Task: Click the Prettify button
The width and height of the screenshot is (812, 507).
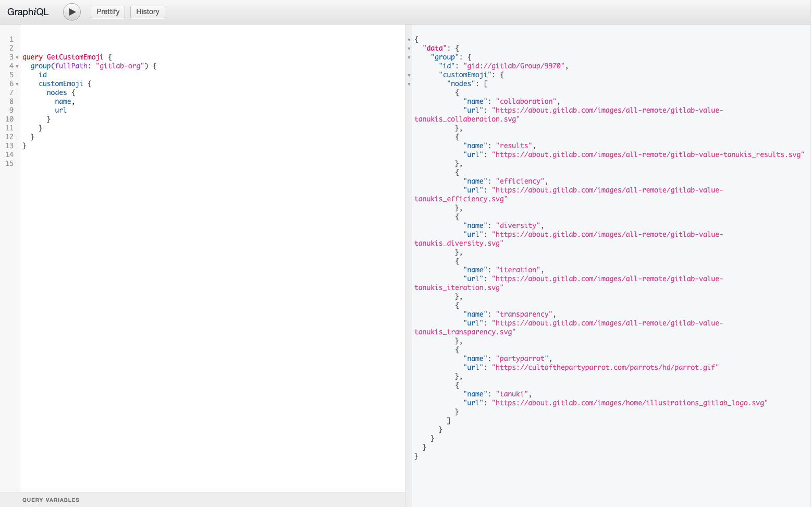Action: [x=107, y=11]
